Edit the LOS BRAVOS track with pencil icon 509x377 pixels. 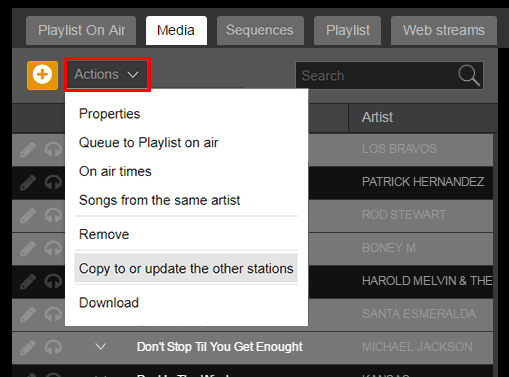(x=28, y=150)
